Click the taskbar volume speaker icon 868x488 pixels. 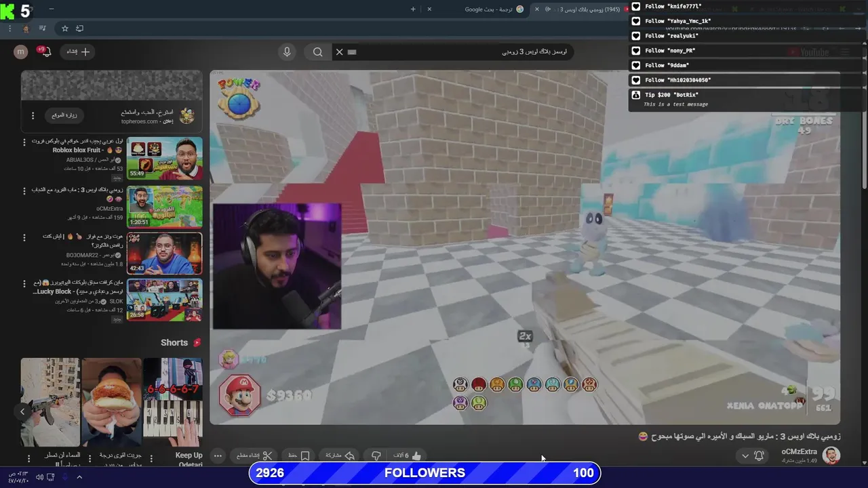click(x=39, y=477)
